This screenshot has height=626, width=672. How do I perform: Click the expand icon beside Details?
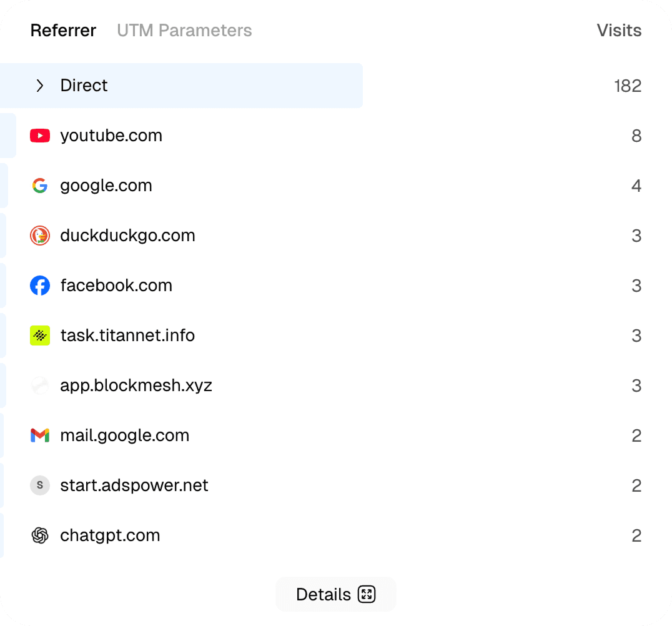367,594
